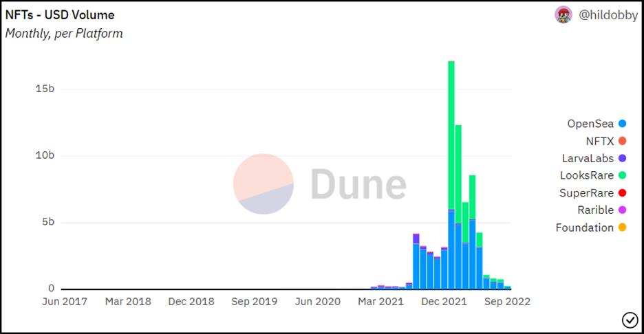Open the @hildobby profile link
The width and height of the screenshot is (644, 334).
608,15
